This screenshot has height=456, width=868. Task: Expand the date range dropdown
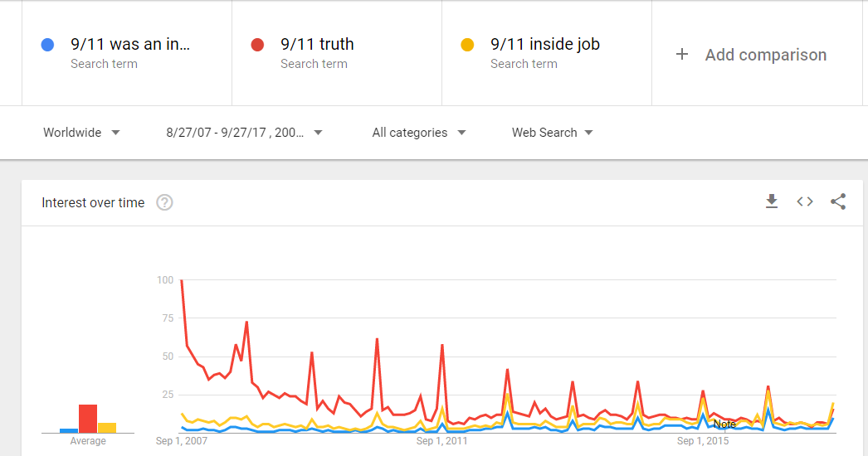tap(244, 133)
